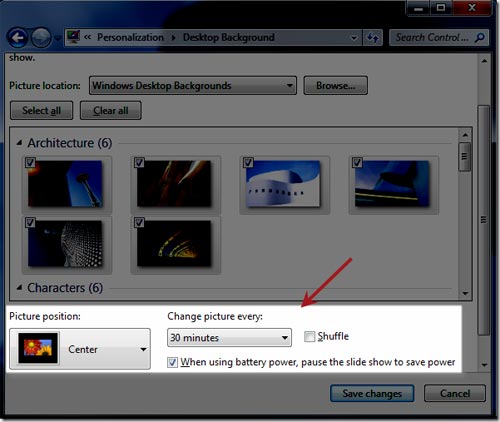Click the Forward navigation arrow button
Image resolution: width=500 pixels, height=422 pixels.
coord(41,38)
